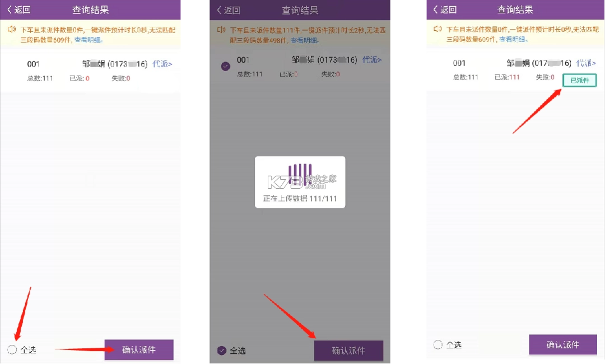Open the 代派 chevron on middle panel

point(371,59)
